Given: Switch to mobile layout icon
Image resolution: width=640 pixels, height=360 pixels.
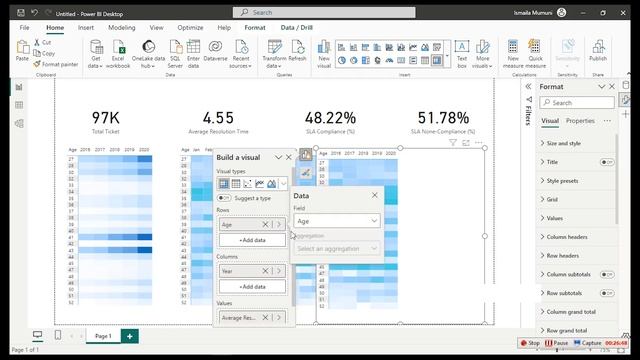Looking at the screenshot, I should point(58,335).
